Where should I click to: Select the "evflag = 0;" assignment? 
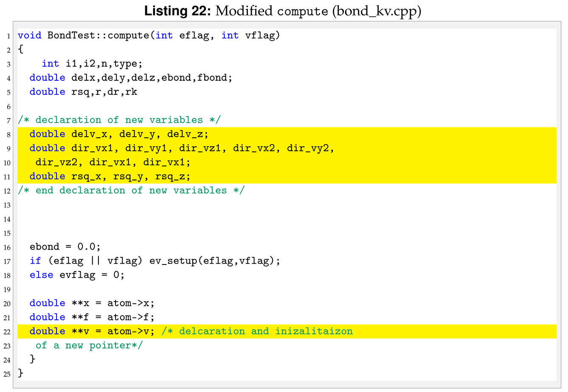[x=92, y=275]
